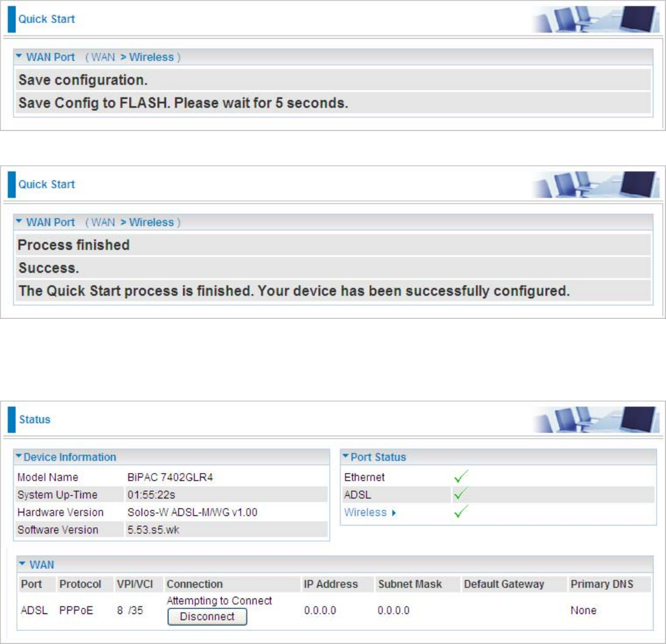Image resolution: width=666 pixels, height=644 pixels.
Task: Click the Wireless green checkmark icon
Action: 461,512
